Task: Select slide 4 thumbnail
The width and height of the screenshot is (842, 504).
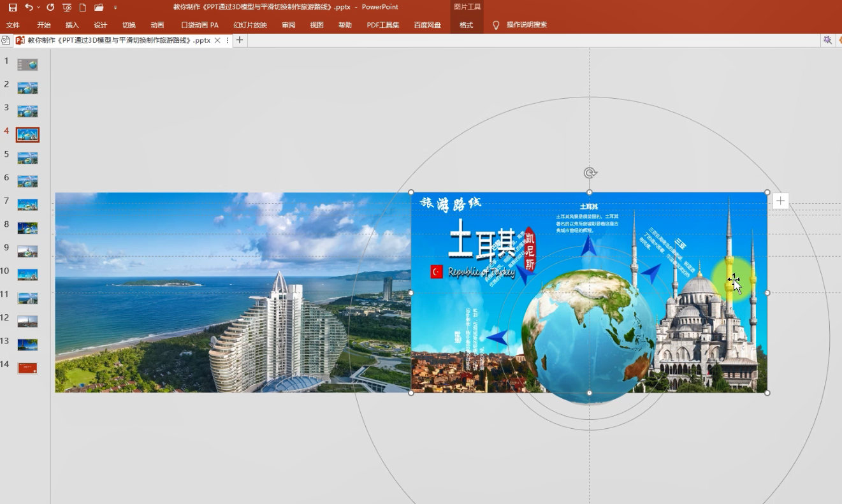Action: [27, 134]
